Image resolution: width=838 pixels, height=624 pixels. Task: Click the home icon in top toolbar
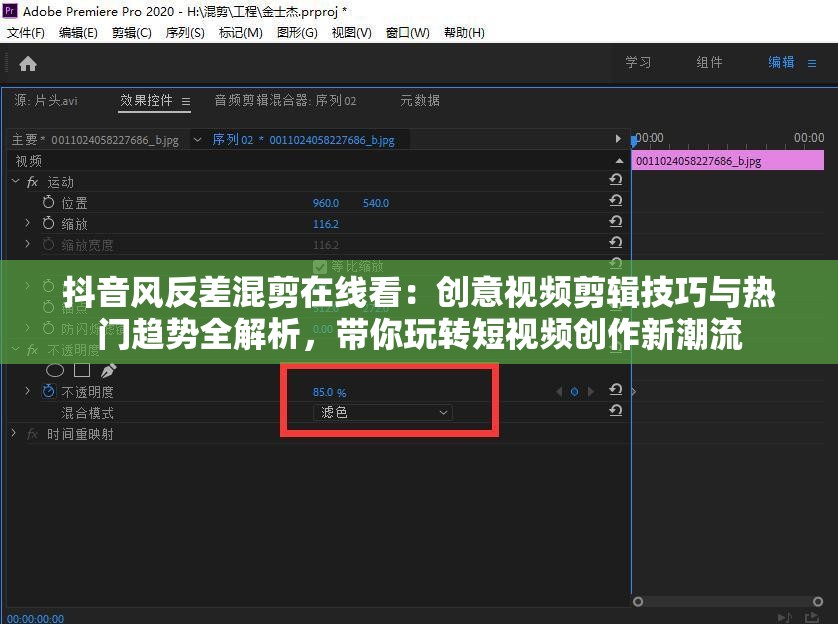(x=27, y=62)
